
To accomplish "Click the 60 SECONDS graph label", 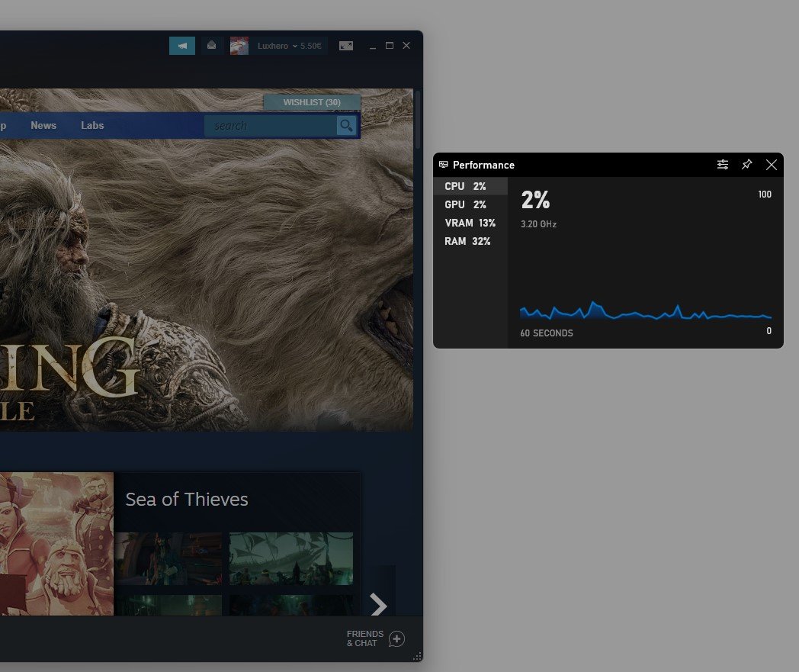I will 546,333.
